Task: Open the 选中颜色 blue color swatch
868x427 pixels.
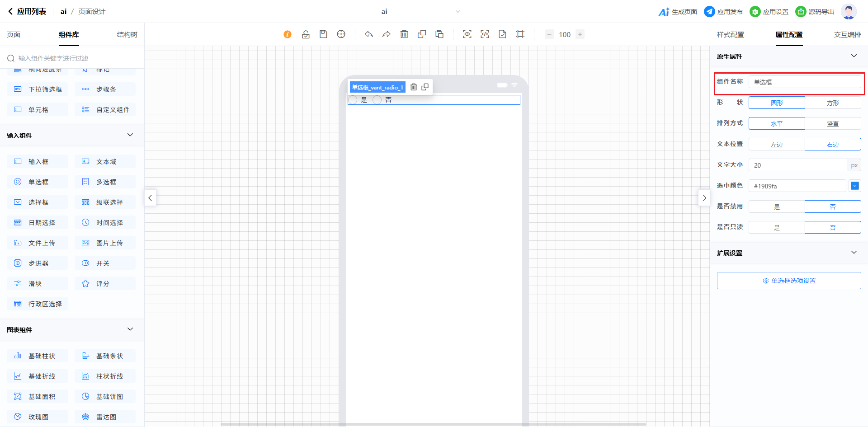Action: 854,186
